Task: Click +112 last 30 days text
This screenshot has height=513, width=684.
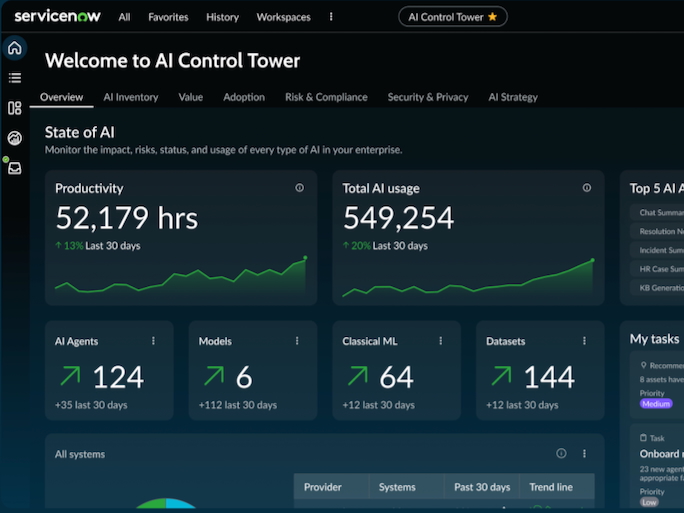Action: click(x=238, y=405)
